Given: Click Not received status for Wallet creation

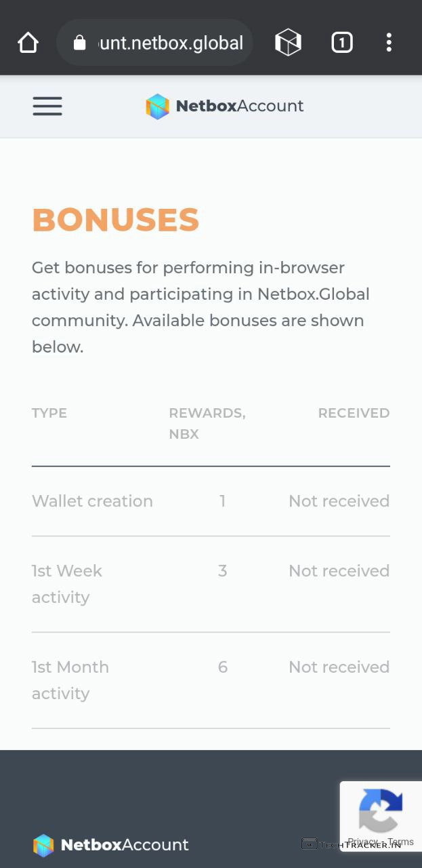Looking at the screenshot, I should [339, 501].
